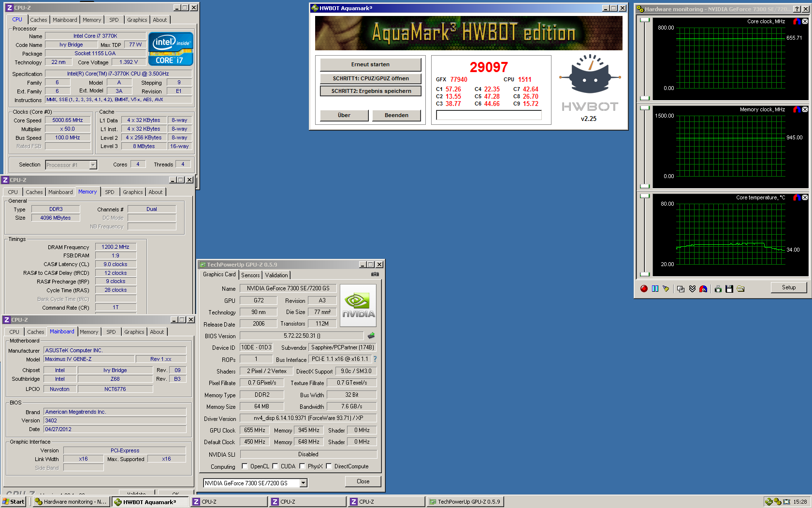Screen dimensions: 812x508
Task: Click the Über button in Aquamark
Action: coord(344,115)
